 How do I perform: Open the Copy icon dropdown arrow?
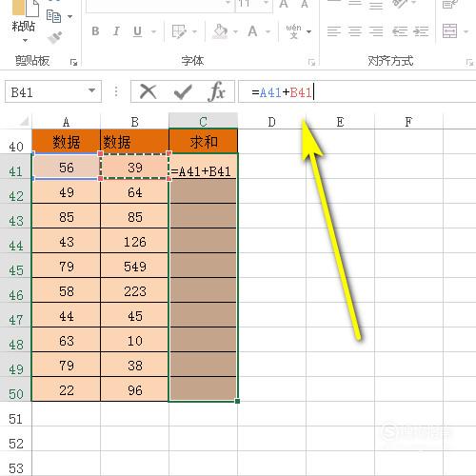click(x=69, y=16)
